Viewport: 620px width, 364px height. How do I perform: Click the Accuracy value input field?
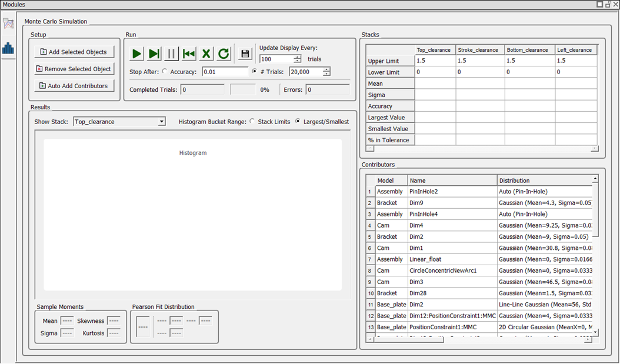click(x=225, y=72)
